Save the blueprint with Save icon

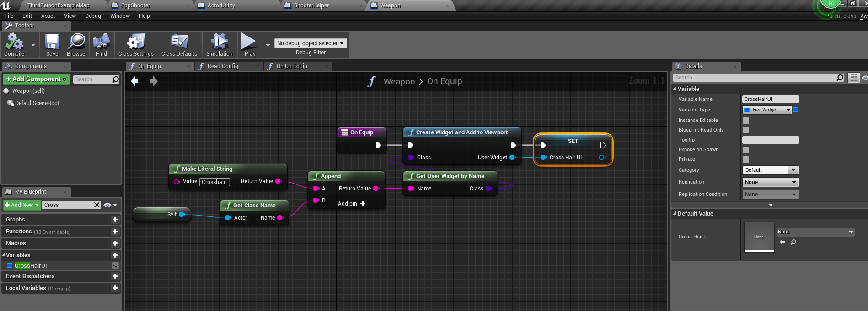[x=52, y=42]
